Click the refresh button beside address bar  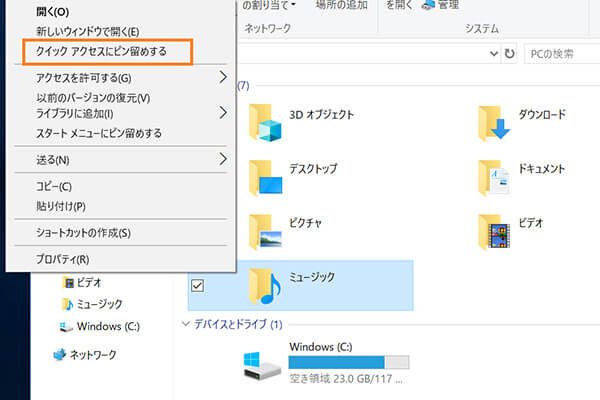point(509,54)
